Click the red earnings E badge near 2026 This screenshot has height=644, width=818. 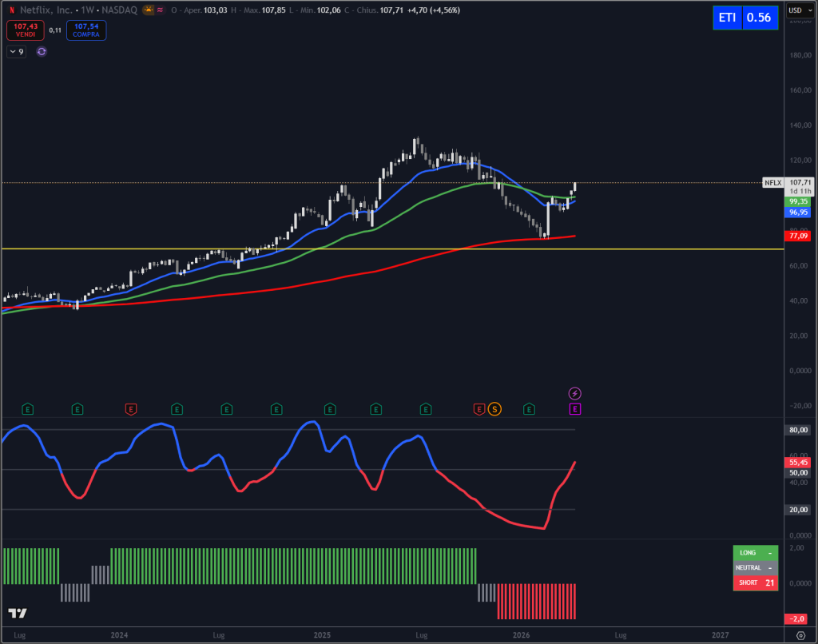pos(478,409)
